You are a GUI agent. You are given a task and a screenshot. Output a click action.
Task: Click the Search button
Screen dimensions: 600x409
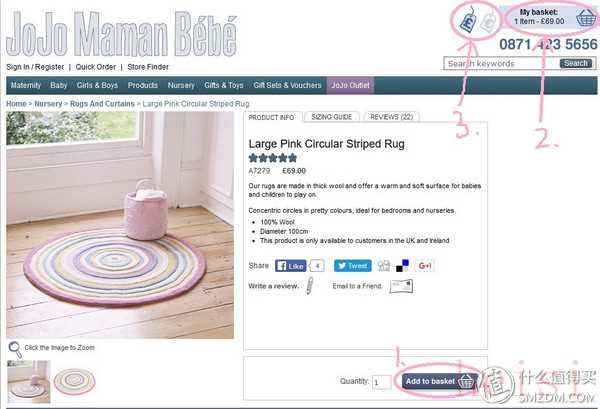pos(576,63)
